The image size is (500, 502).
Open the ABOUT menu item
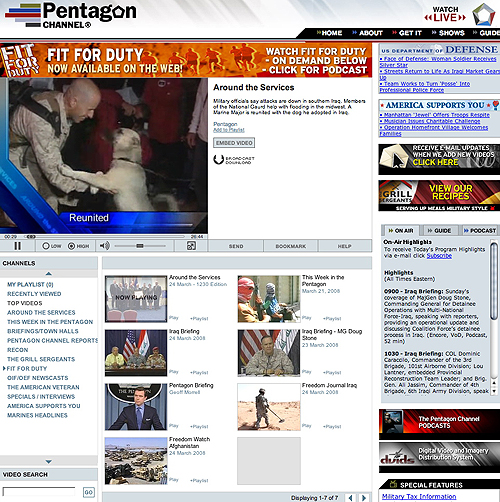(x=367, y=33)
